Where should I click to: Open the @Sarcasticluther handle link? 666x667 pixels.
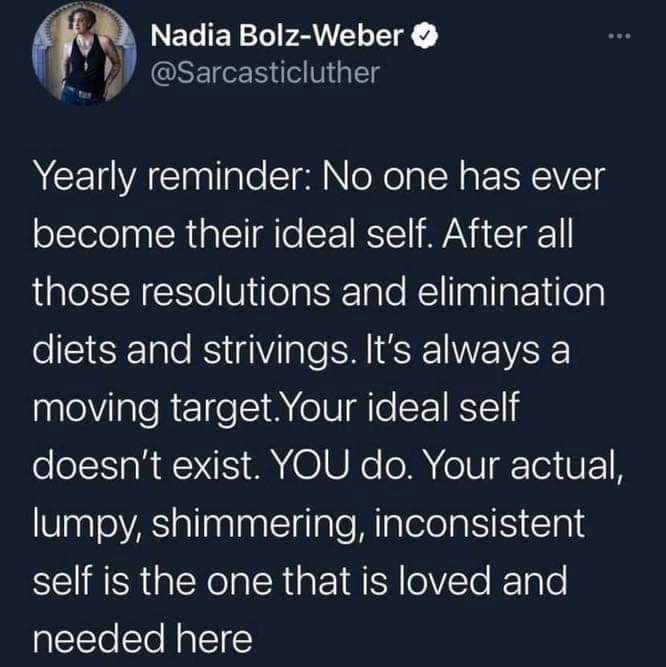[x=264, y=73]
